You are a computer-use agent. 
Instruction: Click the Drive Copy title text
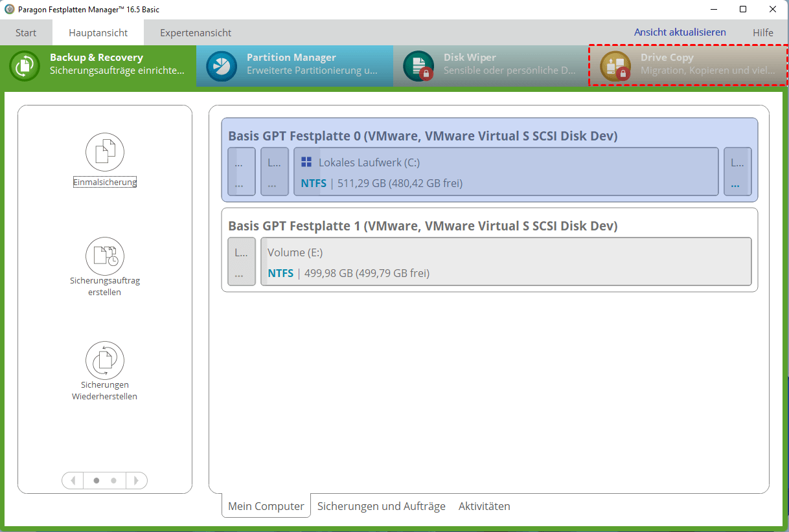[x=667, y=58]
